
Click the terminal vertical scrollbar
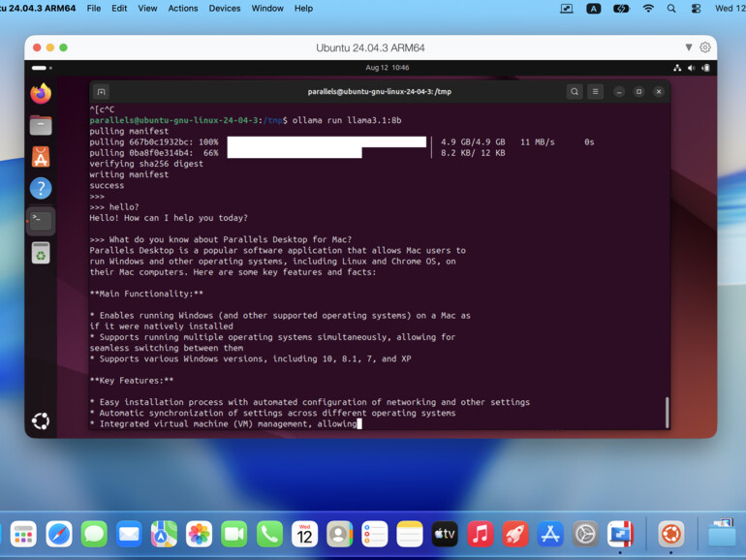click(x=667, y=413)
